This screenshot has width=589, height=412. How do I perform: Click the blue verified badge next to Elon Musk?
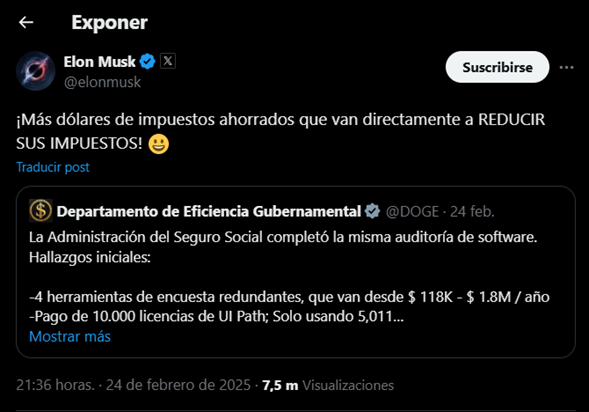[147, 62]
